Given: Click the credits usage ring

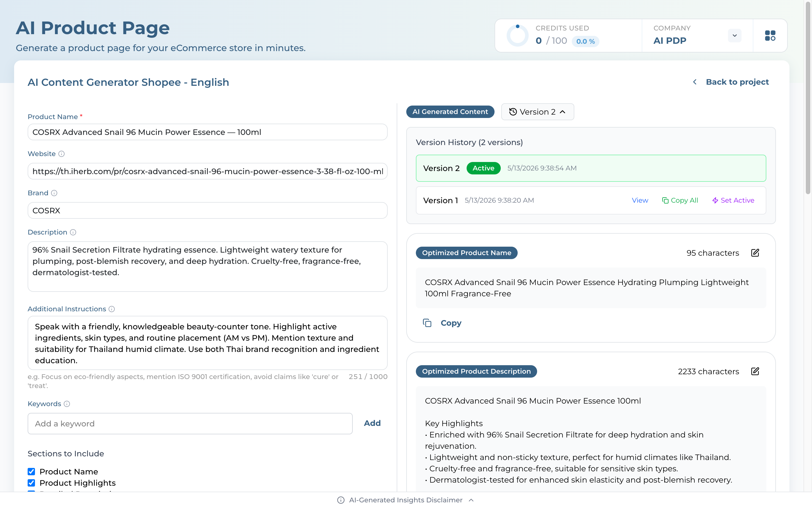Looking at the screenshot, I should (x=517, y=36).
